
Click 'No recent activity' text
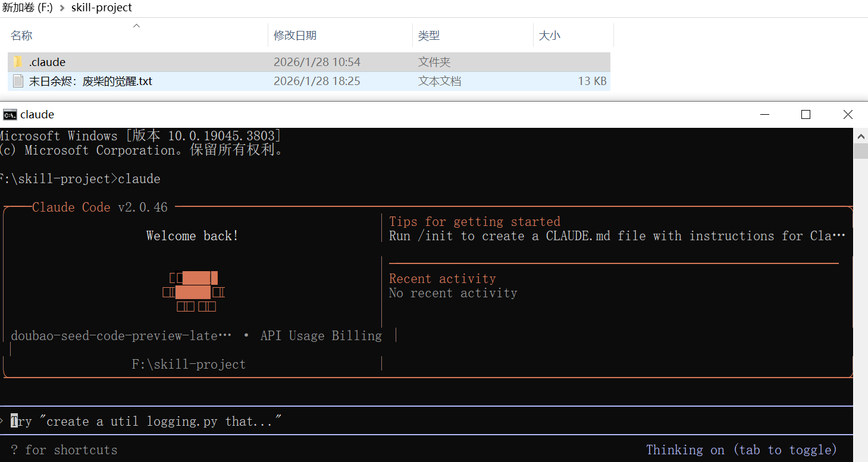click(453, 293)
